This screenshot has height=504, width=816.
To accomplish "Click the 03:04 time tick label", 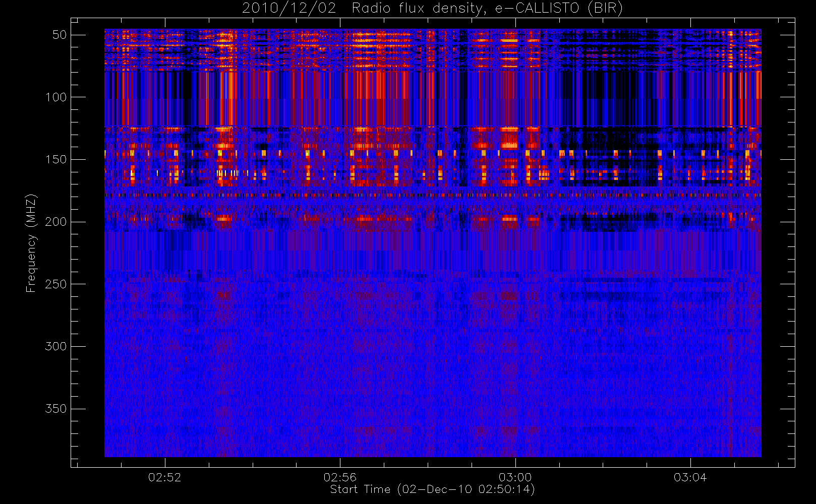I will coord(690,477).
